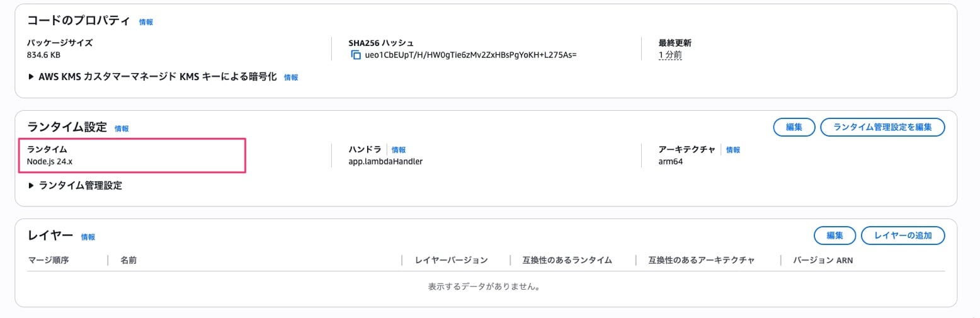Click the レイヤーバージョン column header
The image size is (980, 318).
451,260
